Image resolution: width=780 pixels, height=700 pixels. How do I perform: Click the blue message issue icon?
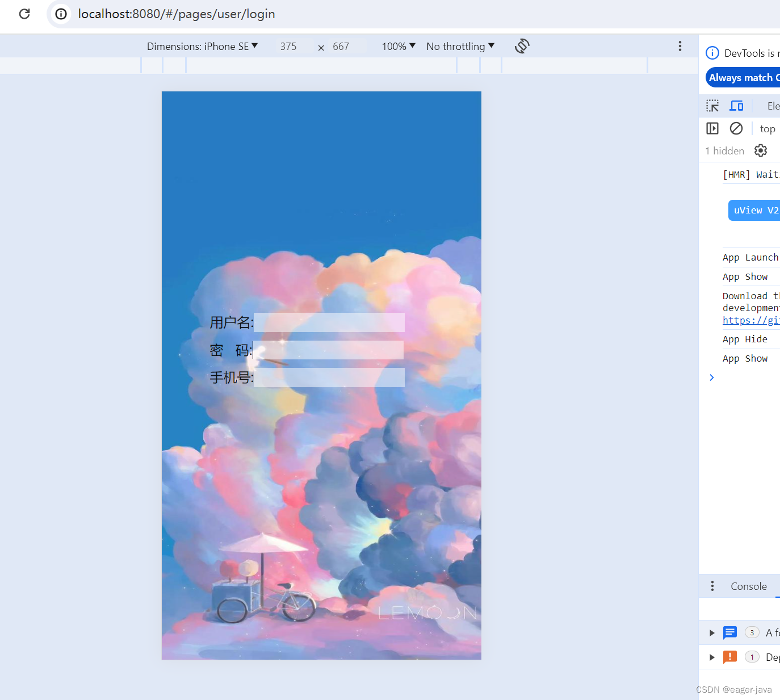pos(730,632)
